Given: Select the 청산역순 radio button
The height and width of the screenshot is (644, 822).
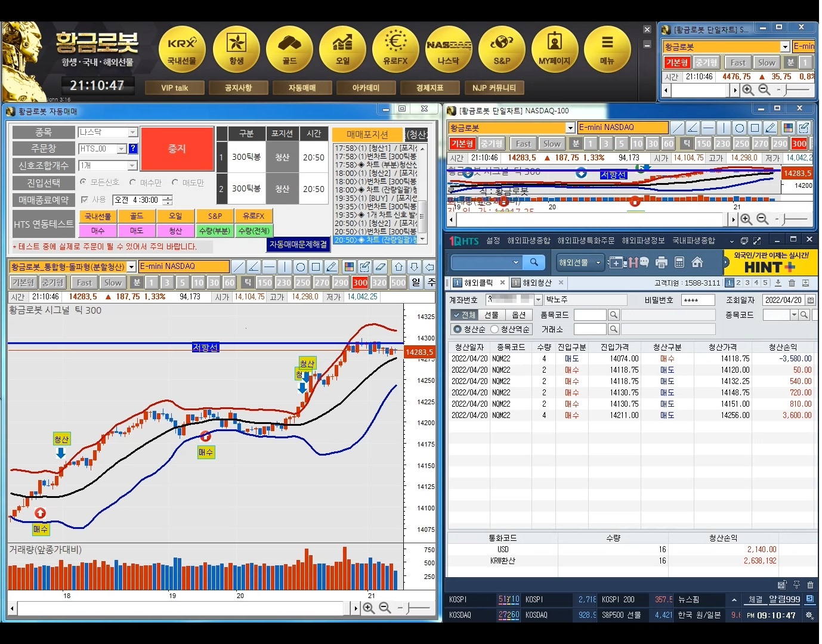Looking at the screenshot, I should [x=495, y=329].
